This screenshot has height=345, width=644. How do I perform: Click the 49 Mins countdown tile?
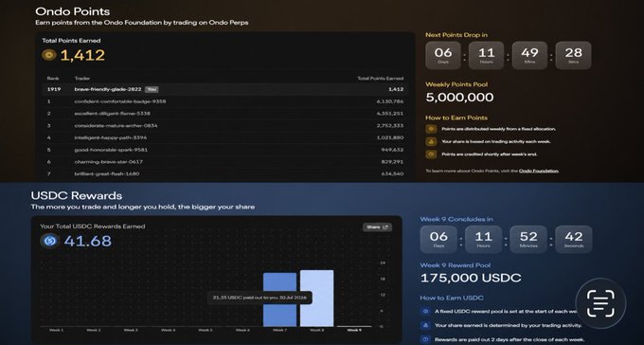pos(529,55)
